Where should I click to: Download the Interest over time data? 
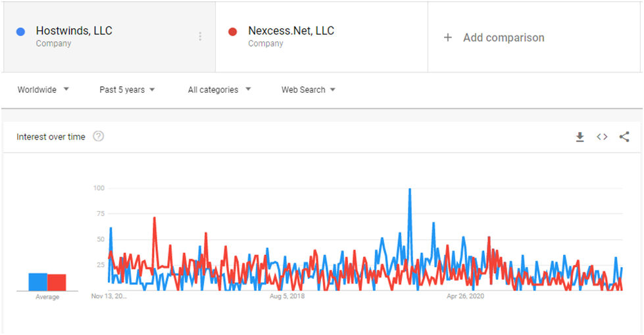pos(580,137)
